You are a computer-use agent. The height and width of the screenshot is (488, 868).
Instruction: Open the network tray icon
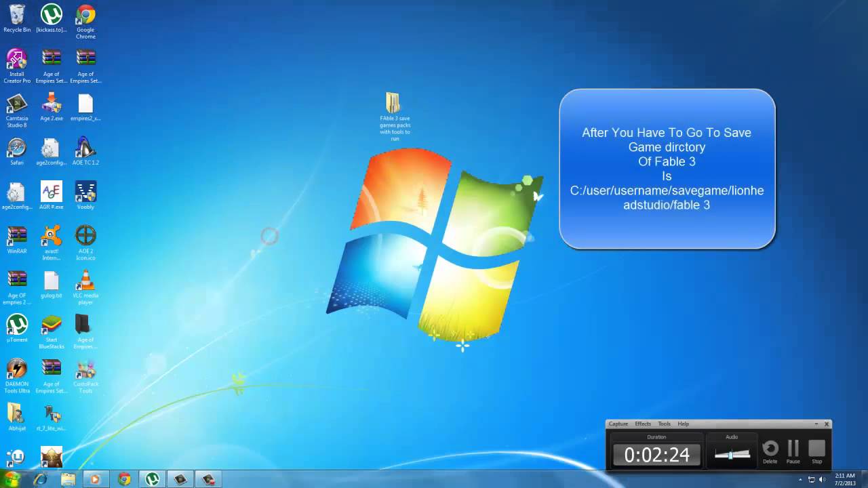click(812, 479)
